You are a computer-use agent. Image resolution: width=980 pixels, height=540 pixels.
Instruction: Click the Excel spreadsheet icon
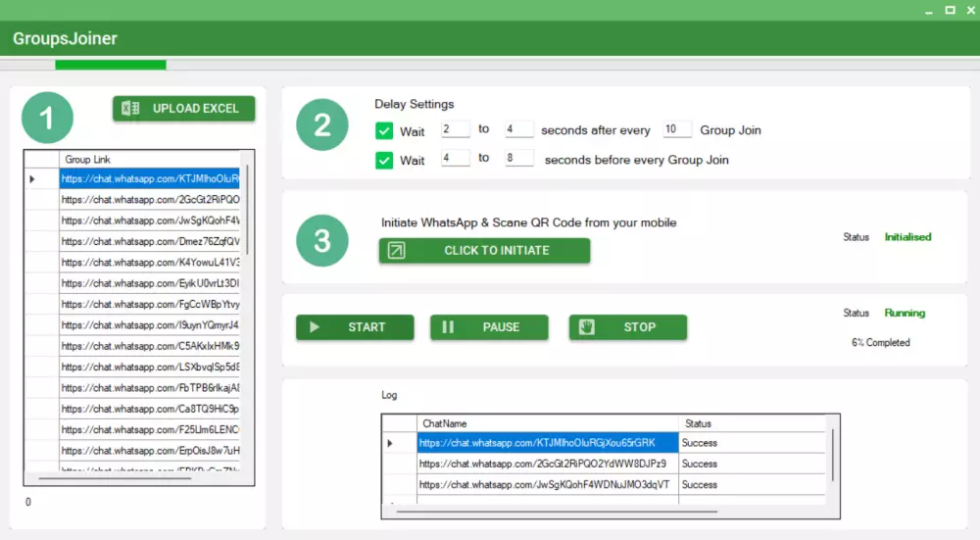tap(130, 108)
